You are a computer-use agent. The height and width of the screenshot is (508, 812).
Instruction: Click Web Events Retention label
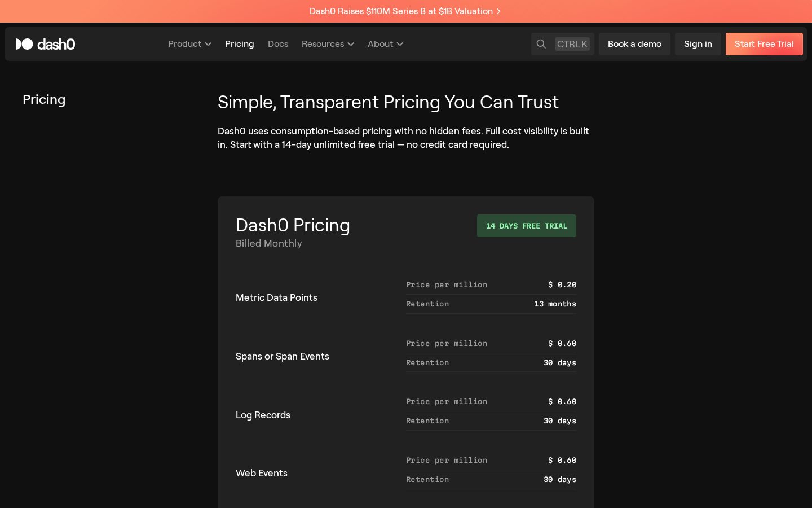point(427,480)
